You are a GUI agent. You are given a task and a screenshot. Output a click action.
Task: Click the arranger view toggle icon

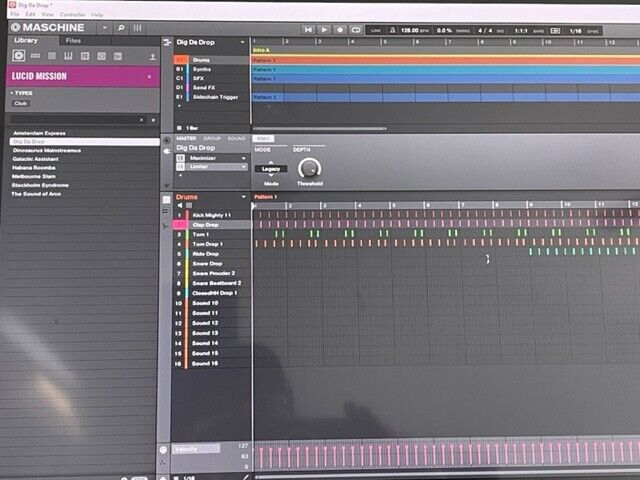(167, 42)
